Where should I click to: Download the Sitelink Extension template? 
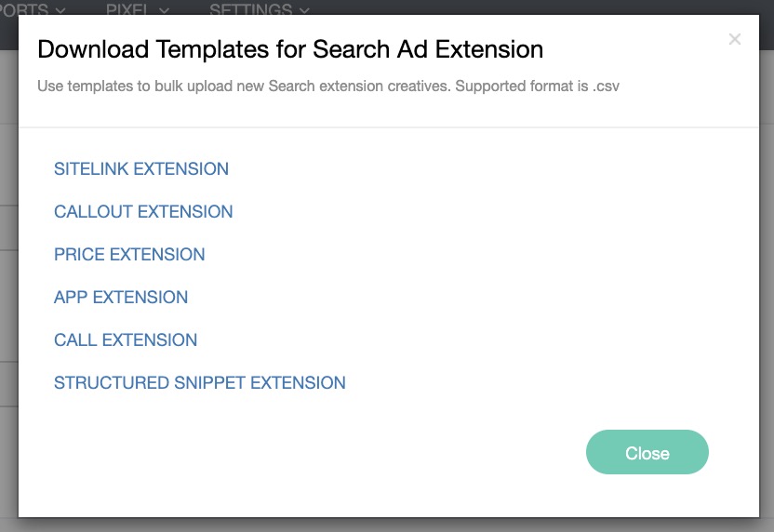click(141, 169)
